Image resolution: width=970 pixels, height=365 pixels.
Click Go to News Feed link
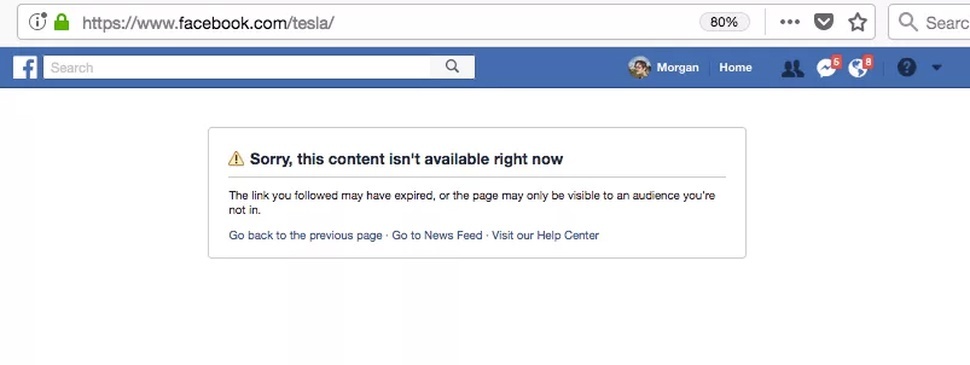click(437, 235)
